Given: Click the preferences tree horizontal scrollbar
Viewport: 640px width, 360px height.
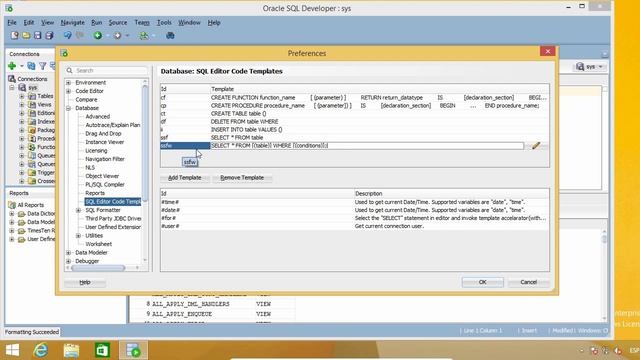Looking at the screenshot, I should (x=98, y=268).
